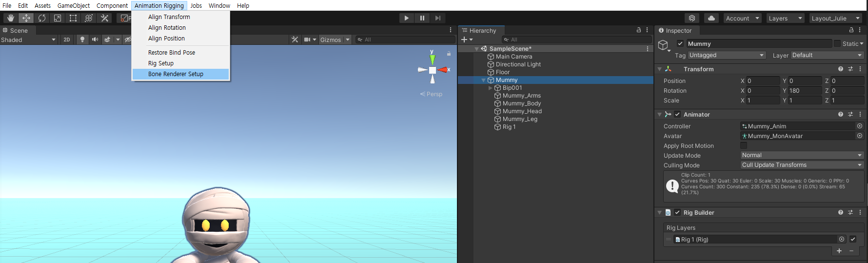The width and height of the screenshot is (868, 263).
Task: Choose Bone Renderer Setup menu entry
Action: (x=181, y=74)
